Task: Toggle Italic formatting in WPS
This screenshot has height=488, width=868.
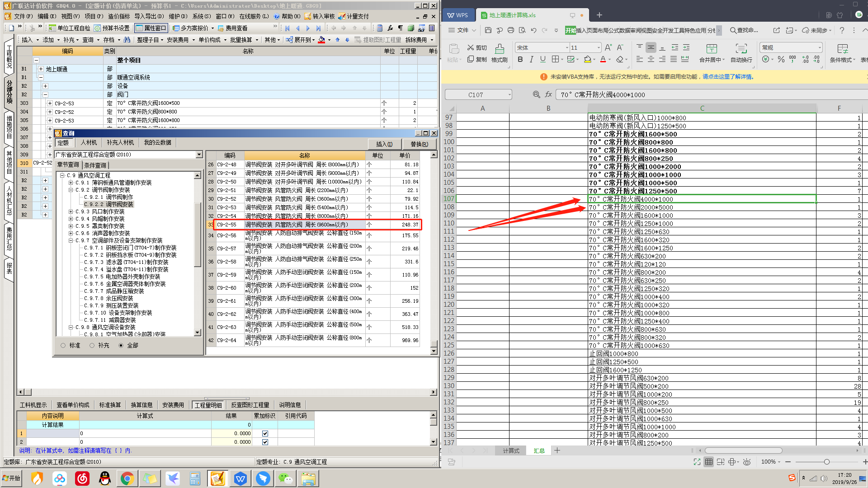Action: pos(531,59)
